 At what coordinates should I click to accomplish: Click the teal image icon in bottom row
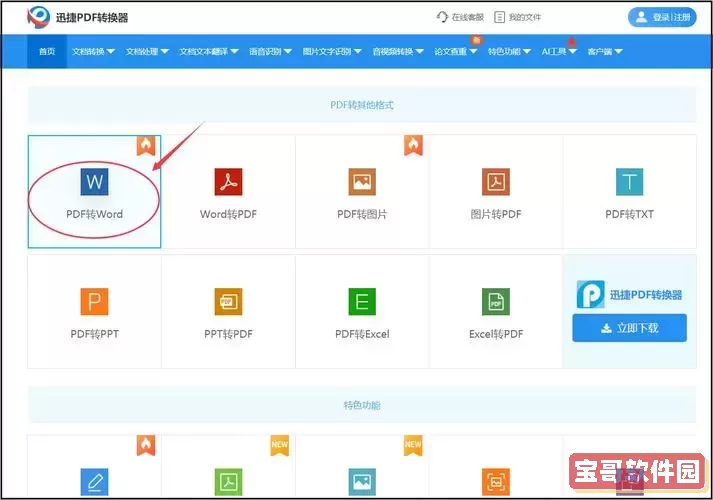[362, 482]
